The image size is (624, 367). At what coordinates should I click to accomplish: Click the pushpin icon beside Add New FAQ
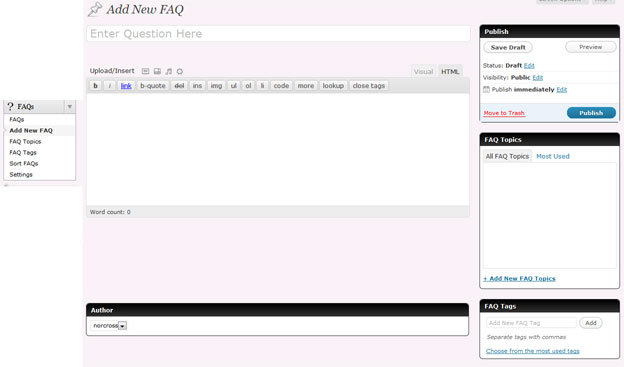click(x=95, y=9)
